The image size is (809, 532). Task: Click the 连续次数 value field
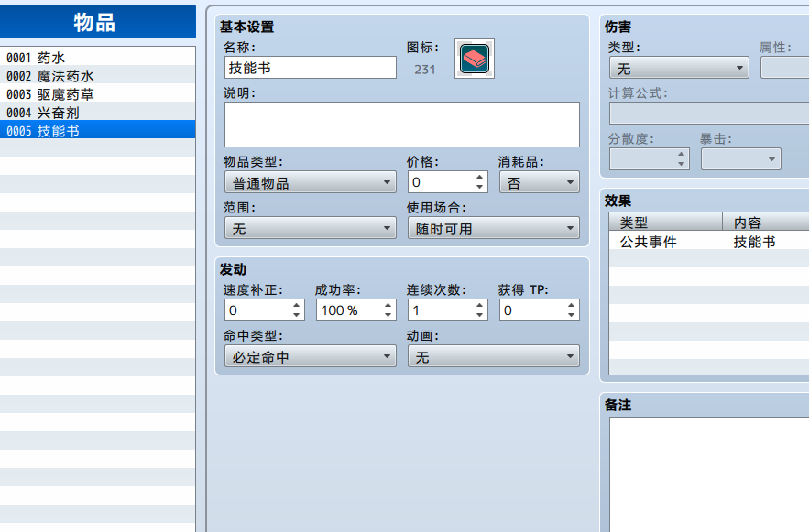[x=440, y=310]
